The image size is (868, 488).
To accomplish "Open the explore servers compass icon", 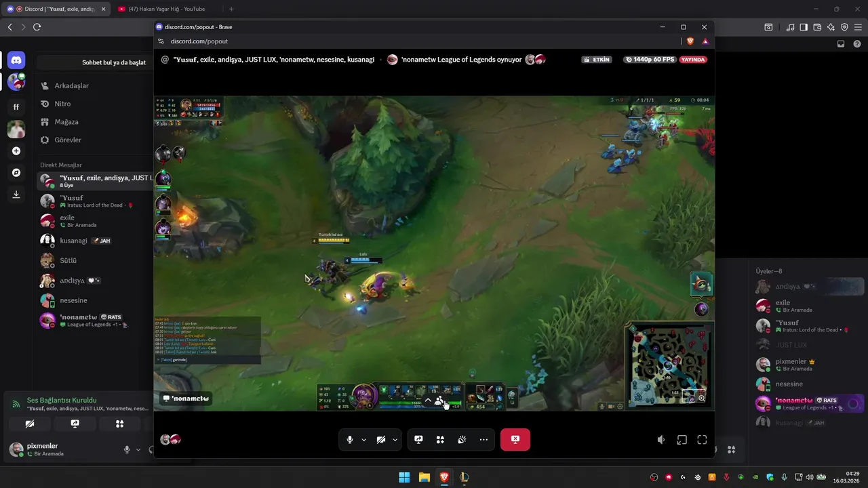I will click(x=16, y=173).
